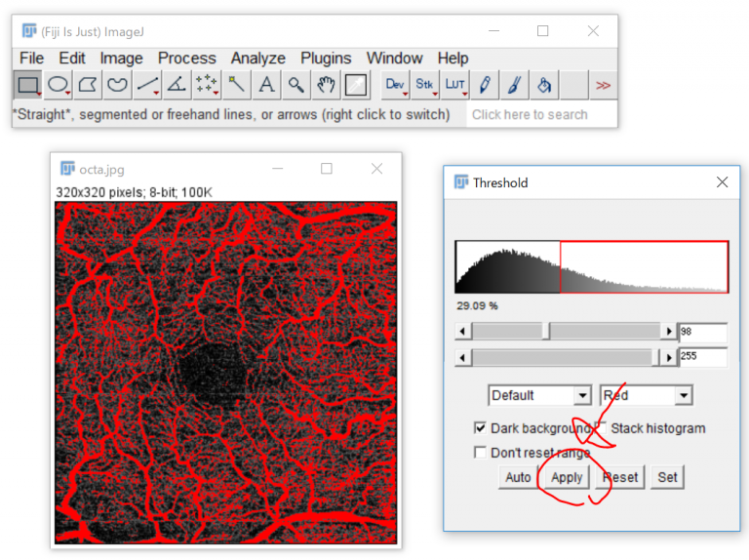Open the Default threshold method dropdown

coord(539,395)
